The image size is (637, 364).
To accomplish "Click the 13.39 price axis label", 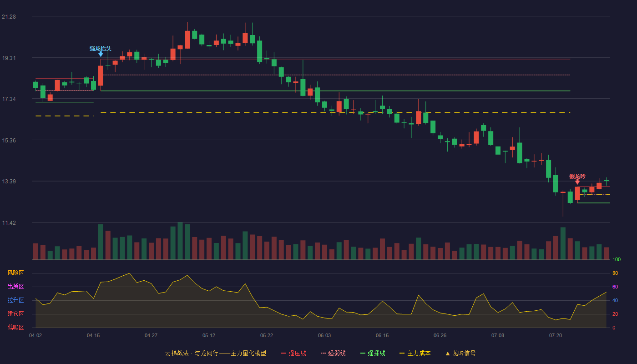I will 9,182.
